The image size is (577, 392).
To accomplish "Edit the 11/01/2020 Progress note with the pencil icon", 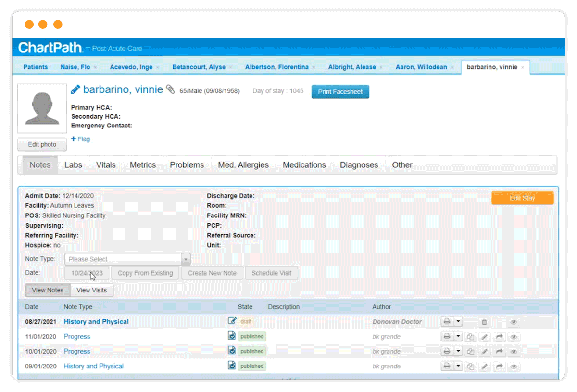I will click(485, 337).
